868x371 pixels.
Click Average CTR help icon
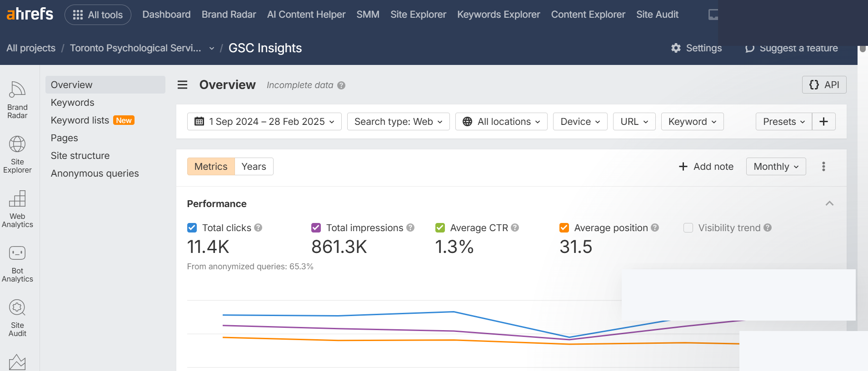click(515, 228)
